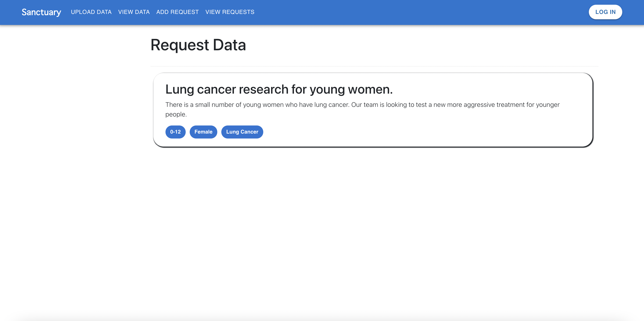Viewport: 644px width, 321px height.
Task: Click the word 'Data' in the page heading
Action: coord(229,45)
